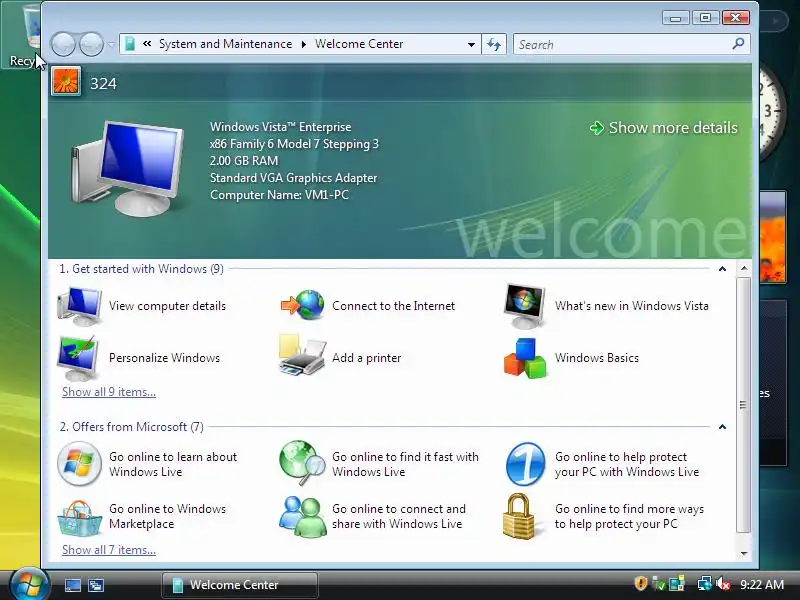Click the learn about Windows Live icon
Image resolution: width=800 pixels, height=600 pixels.
(79, 463)
